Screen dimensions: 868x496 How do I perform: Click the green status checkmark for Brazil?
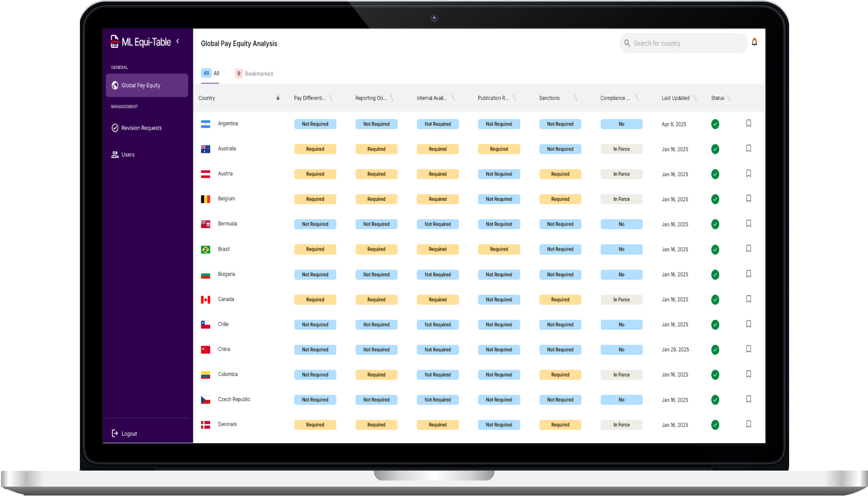pos(715,249)
